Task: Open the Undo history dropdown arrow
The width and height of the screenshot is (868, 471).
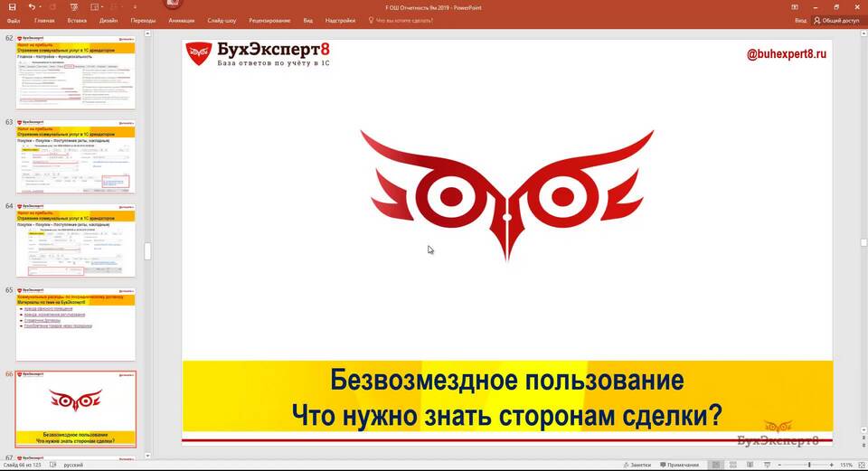Action: (41, 6)
